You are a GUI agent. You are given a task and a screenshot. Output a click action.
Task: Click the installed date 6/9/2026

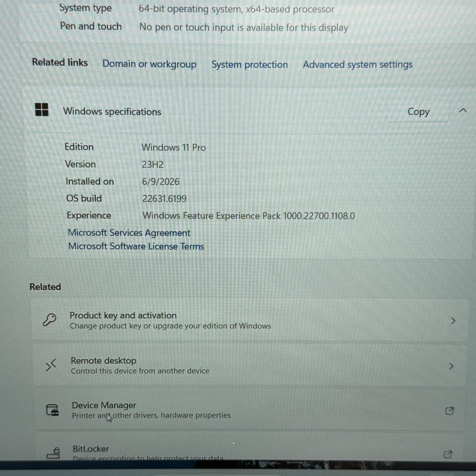pyautogui.click(x=161, y=182)
